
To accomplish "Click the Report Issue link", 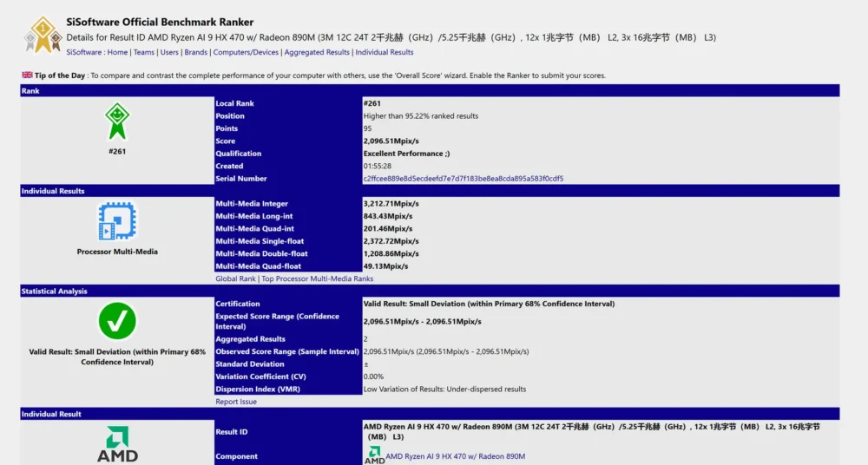I will pos(236,402).
